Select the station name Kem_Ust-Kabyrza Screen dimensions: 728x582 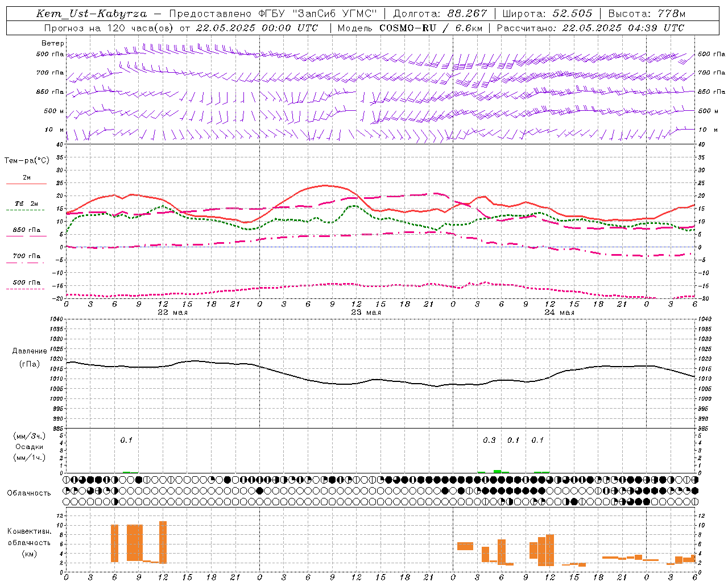pos(92,14)
